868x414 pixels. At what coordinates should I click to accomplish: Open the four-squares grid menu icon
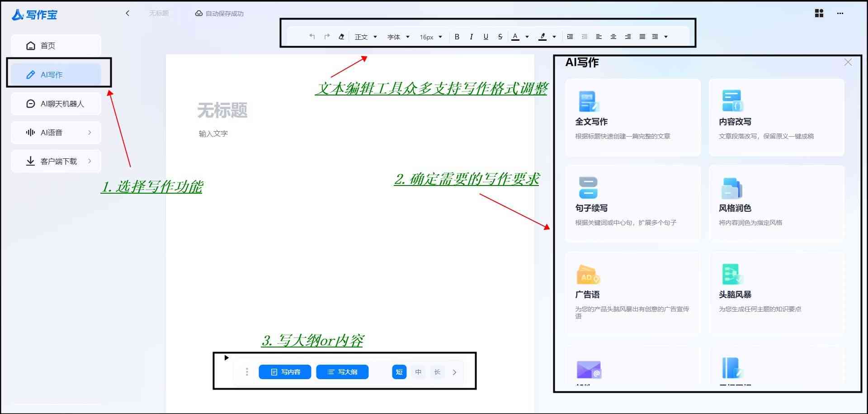[819, 13]
